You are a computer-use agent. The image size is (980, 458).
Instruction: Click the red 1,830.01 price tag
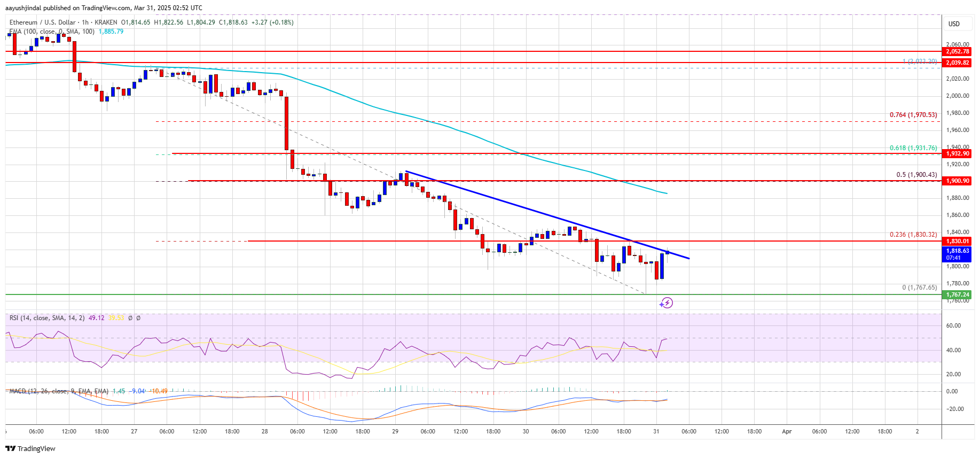pos(958,241)
